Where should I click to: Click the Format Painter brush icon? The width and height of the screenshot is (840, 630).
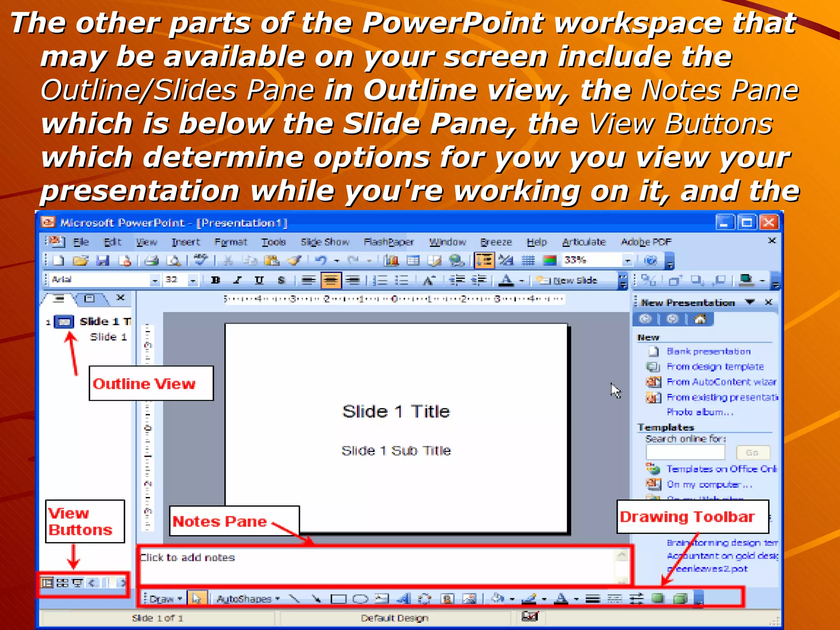(294, 260)
